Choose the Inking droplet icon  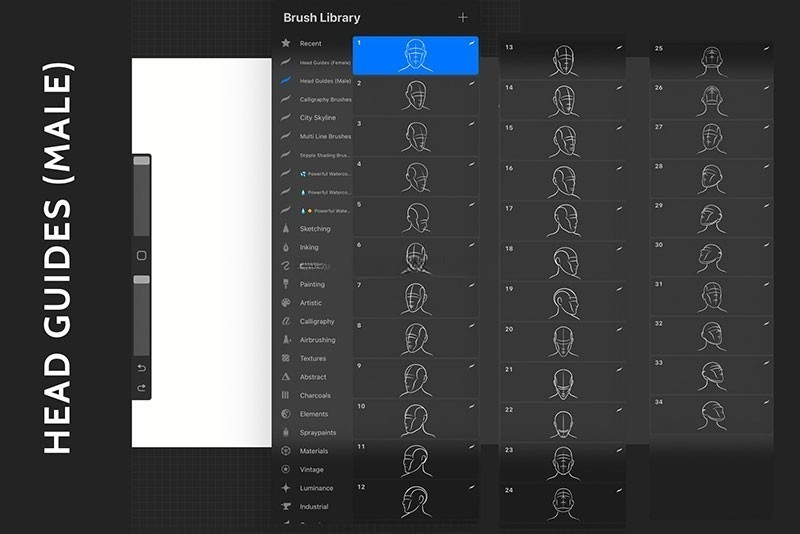pos(286,247)
